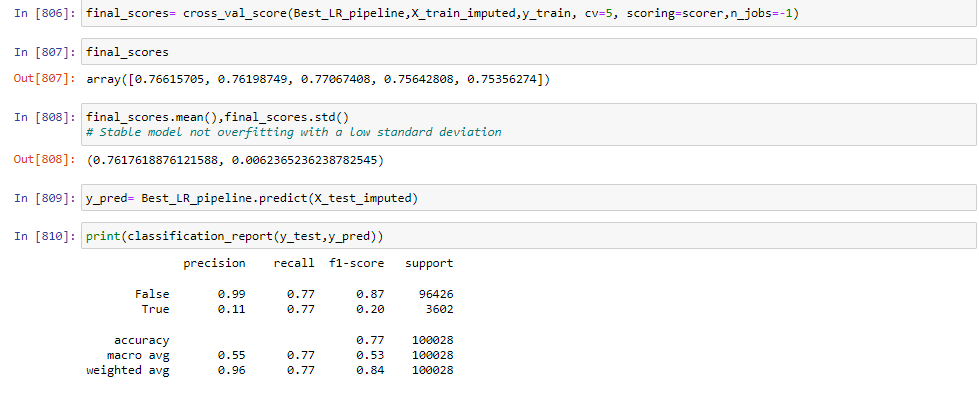Click the True precision value 0.11
The height and width of the screenshot is (404, 979).
232,309
